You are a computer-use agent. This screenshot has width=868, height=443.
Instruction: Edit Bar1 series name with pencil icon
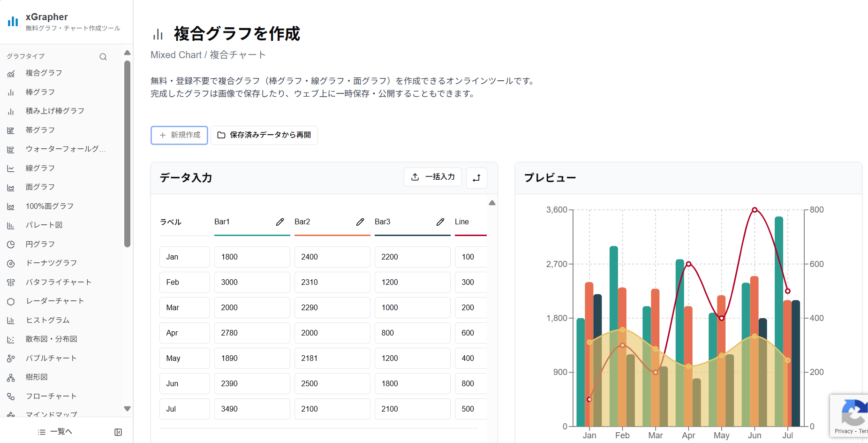280,221
